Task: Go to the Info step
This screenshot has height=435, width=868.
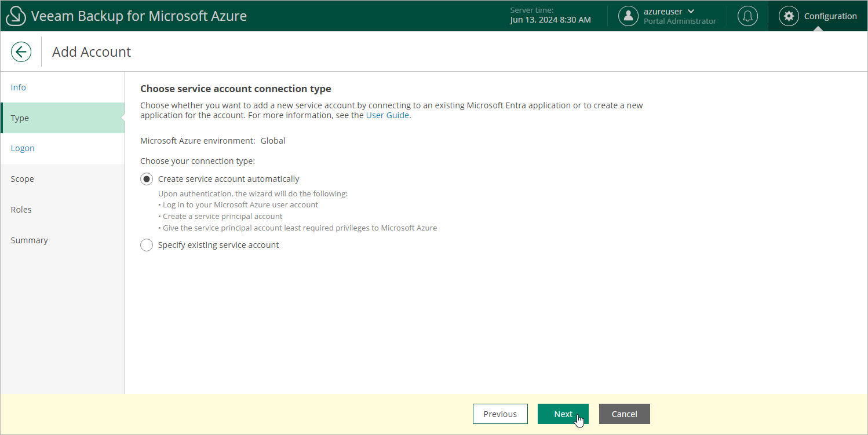Action: tap(19, 87)
